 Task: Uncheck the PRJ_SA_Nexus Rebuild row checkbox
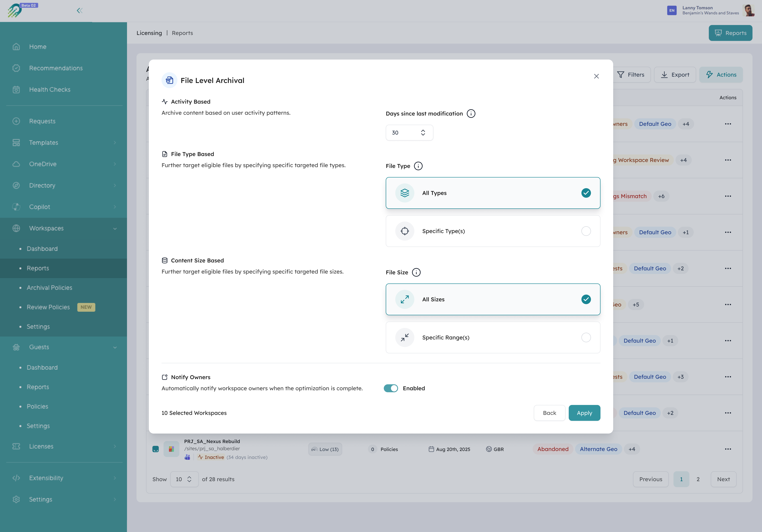pos(155,449)
